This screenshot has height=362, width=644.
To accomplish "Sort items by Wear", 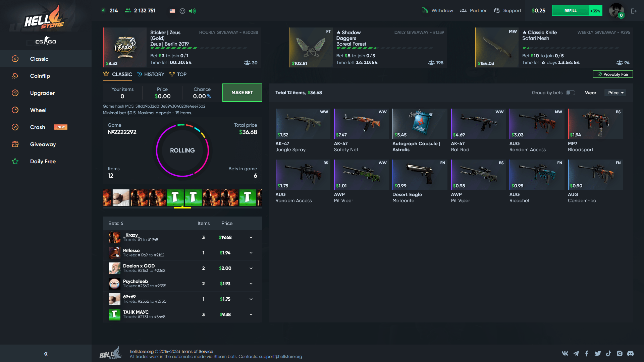I will click(x=590, y=93).
